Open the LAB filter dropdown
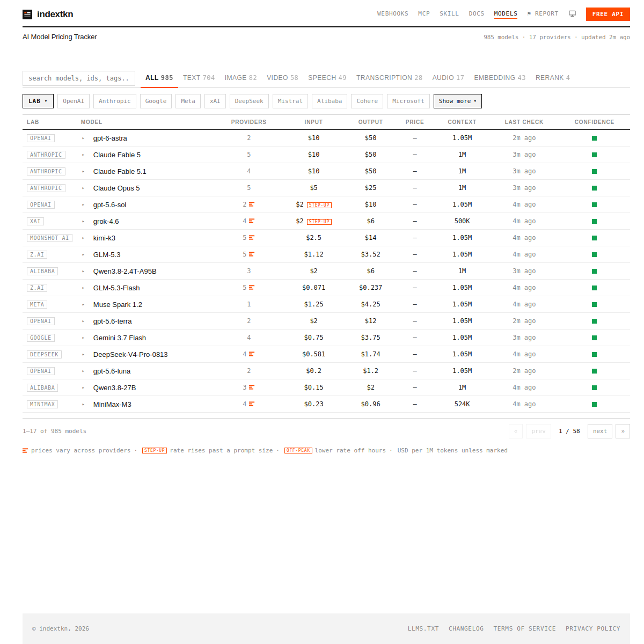 point(38,101)
